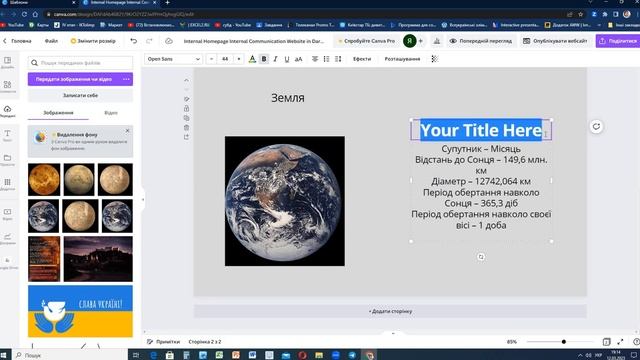
Task: Open the Ефекти text effects
Action: click(362, 59)
